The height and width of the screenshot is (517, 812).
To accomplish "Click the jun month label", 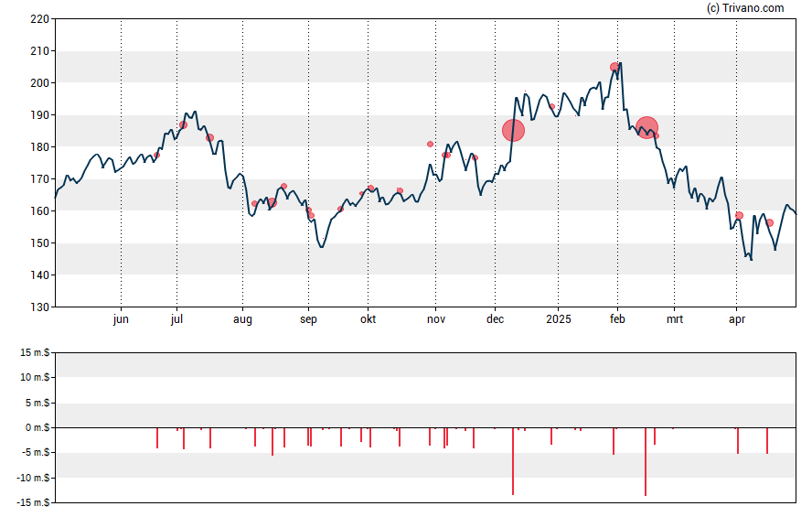I will coord(121,319).
